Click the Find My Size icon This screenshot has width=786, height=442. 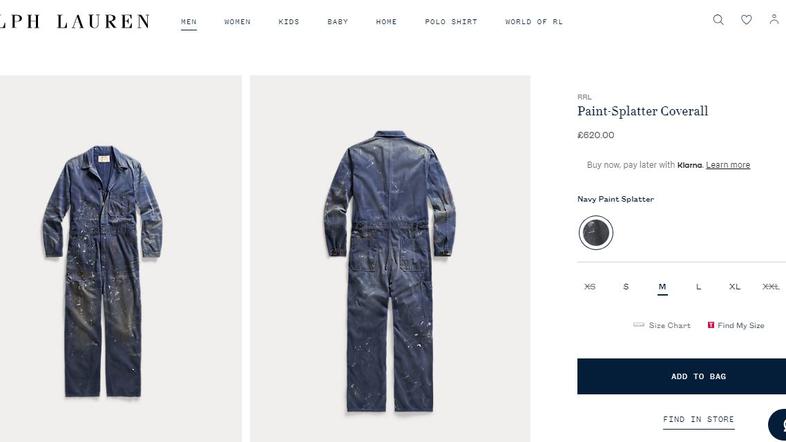tap(711, 325)
